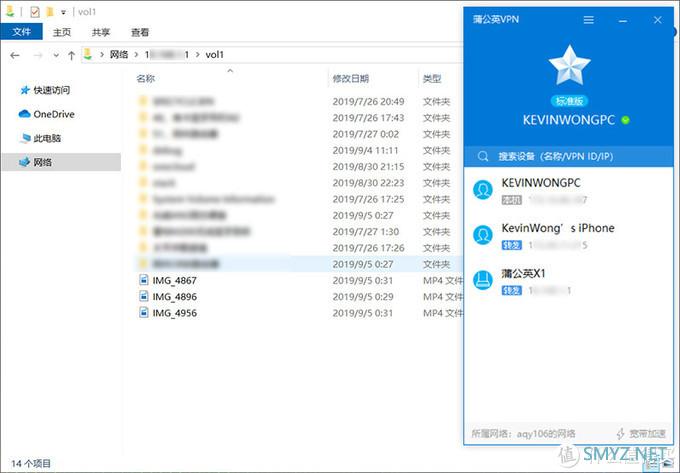Click 转发 tag under 蒲公英X1
The image size is (680, 473).
click(x=511, y=290)
